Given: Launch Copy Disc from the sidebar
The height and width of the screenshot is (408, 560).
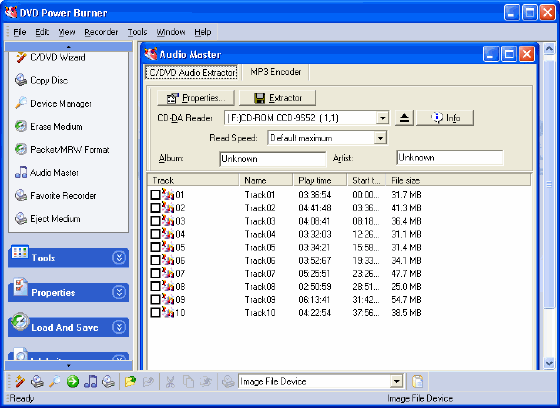Looking at the screenshot, I should tap(41, 80).
